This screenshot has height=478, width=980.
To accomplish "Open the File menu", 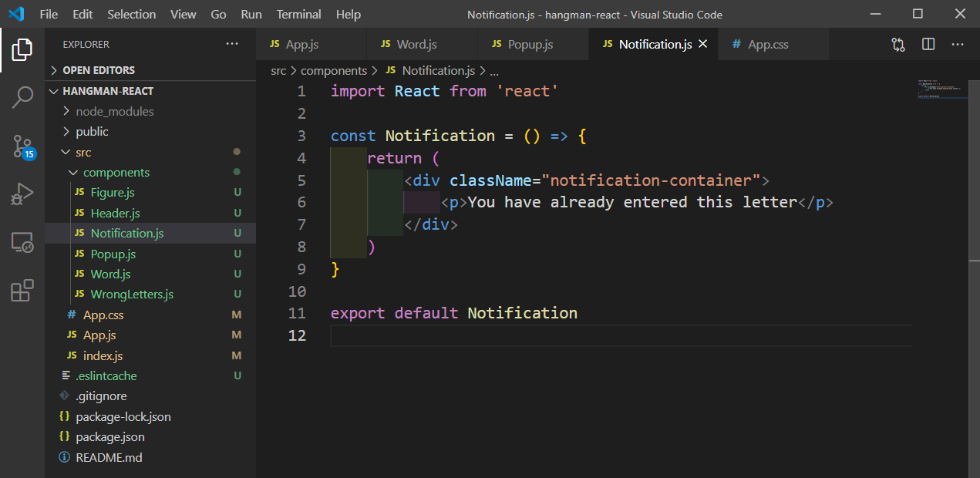I will coord(49,14).
